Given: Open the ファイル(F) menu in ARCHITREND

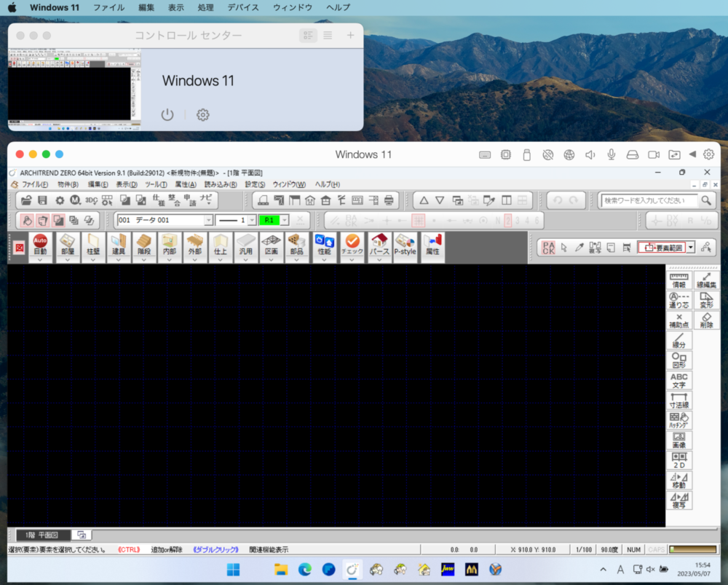Looking at the screenshot, I should (35, 184).
